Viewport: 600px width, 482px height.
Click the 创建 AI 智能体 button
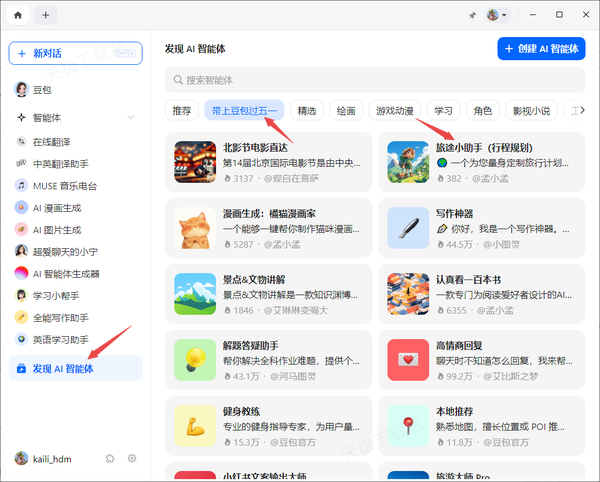(x=540, y=48)
